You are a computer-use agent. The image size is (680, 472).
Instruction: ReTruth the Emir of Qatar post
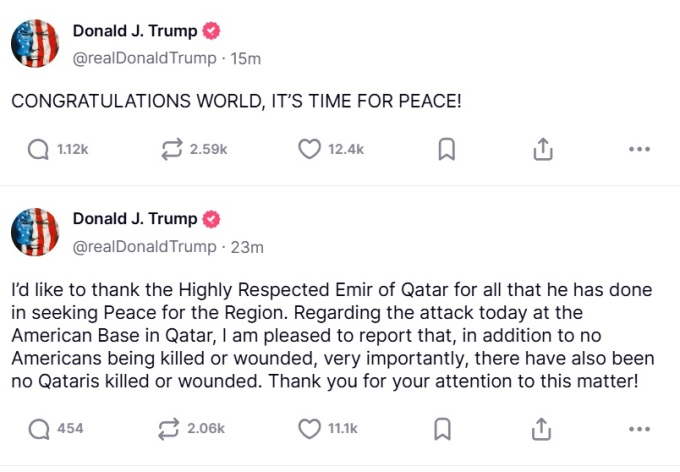pos(169,429)
